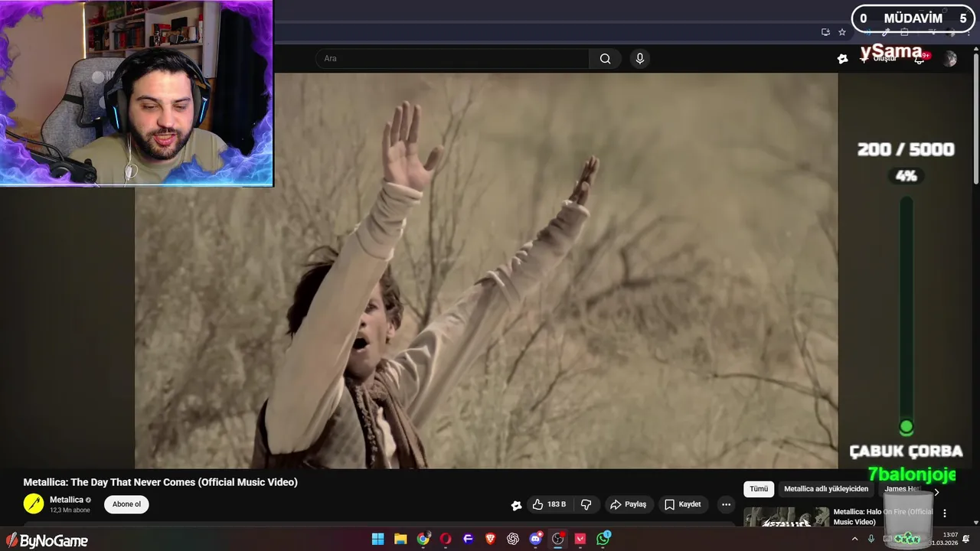Click the star-shaped icon near Oluştur
This screenshot has height=551, width=980.
pos(843,59)
